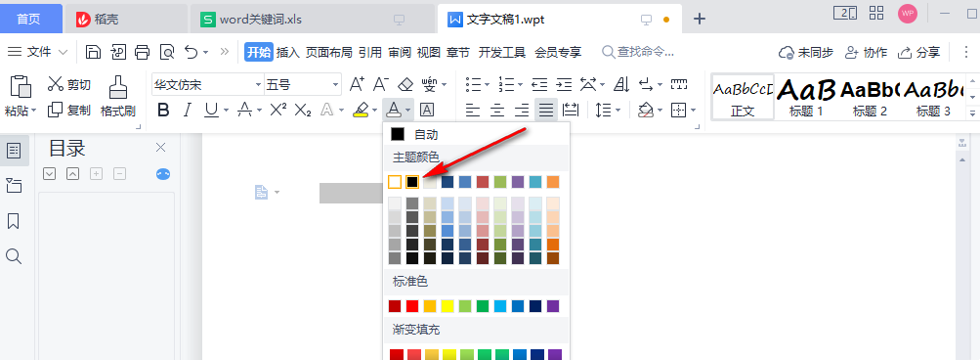Click the Copy (复制) button
This screenshot has height=360, width=980.
pyautogui.click(x=68, y=111)
